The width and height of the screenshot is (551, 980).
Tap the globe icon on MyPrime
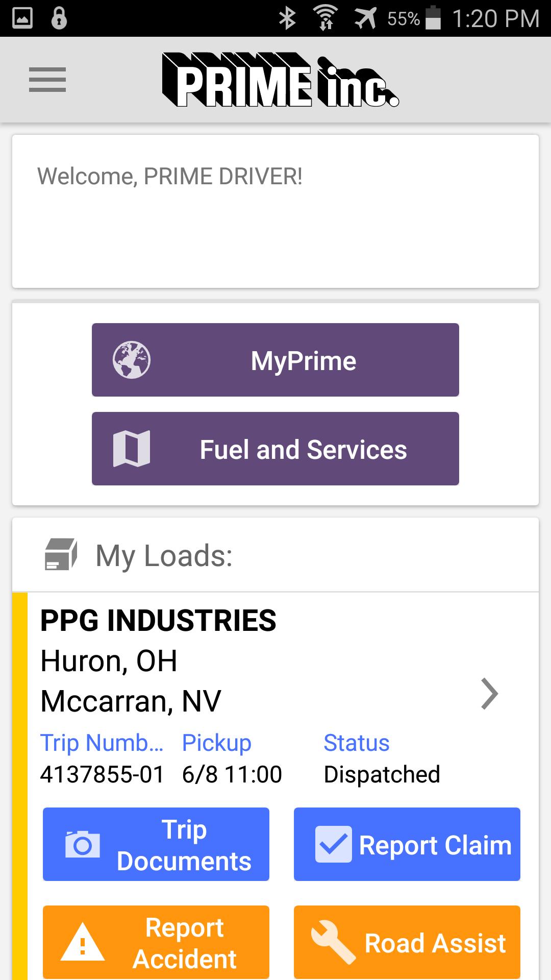132,360
